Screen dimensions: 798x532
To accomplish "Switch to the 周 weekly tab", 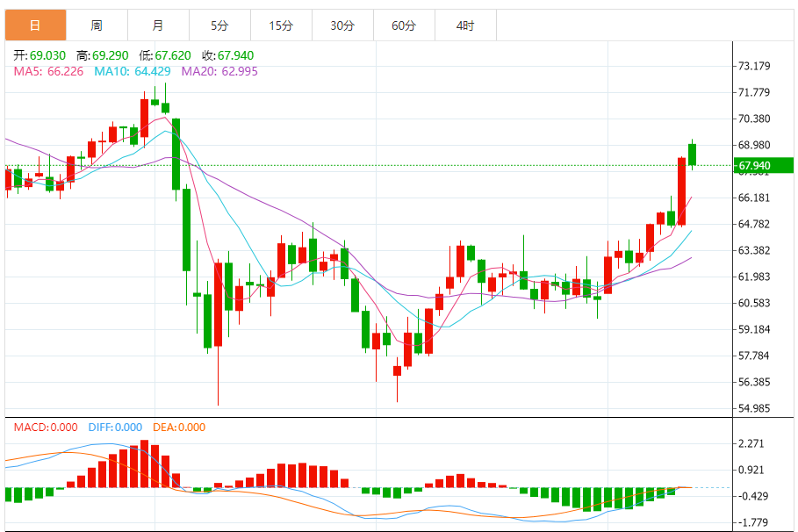I will click(x=97, y=25).
